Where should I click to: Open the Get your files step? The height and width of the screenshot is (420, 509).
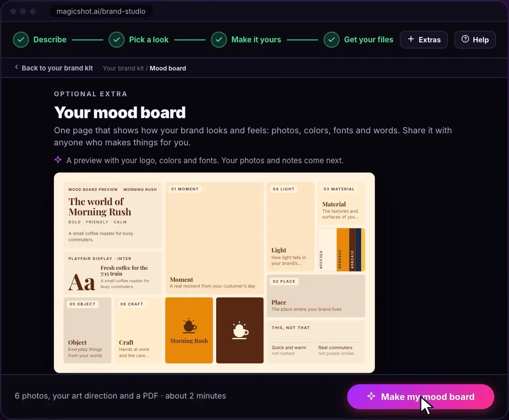coord(358,40)
